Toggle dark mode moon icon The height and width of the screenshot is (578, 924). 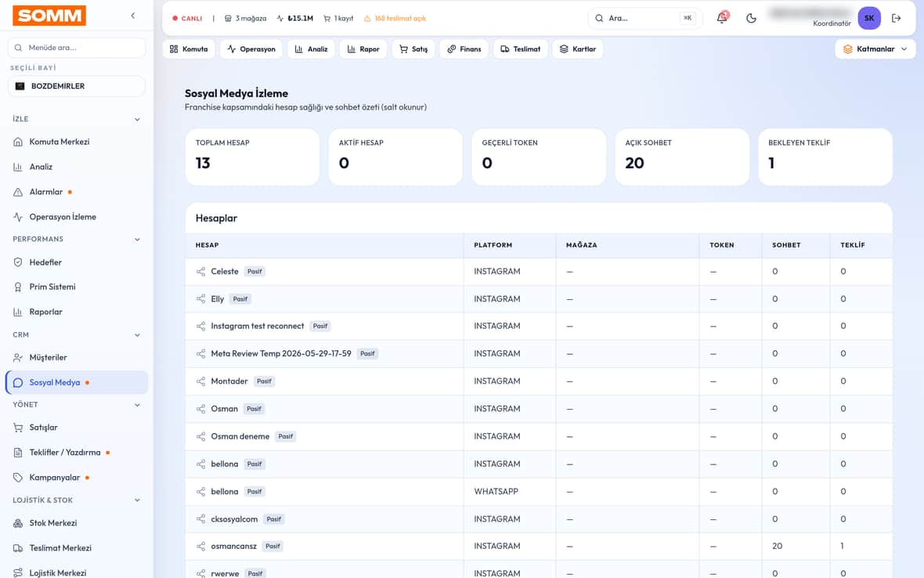coord(751,18)
